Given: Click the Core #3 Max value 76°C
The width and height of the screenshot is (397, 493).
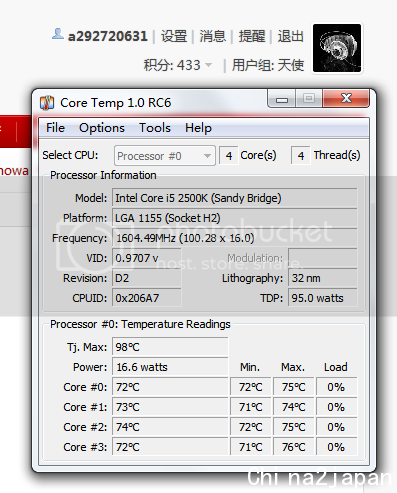Looking at the screenshot, I should [x=294, y=447].
